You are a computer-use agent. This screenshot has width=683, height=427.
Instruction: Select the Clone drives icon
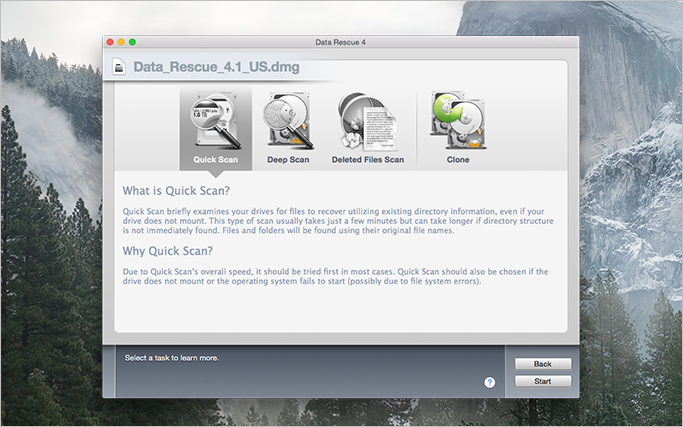click(458, 120)
